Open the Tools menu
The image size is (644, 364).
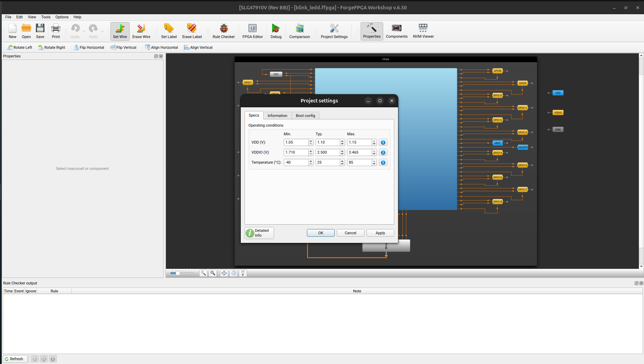46,17
